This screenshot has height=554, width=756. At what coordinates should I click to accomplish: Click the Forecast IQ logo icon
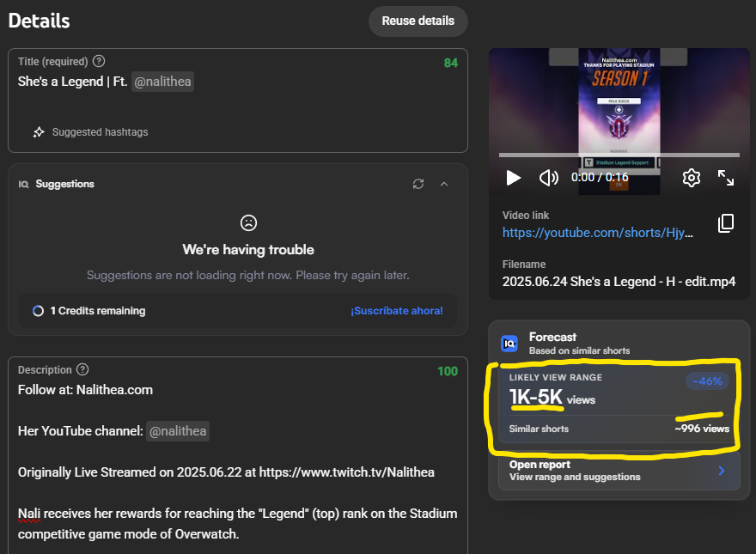[509, 344]
